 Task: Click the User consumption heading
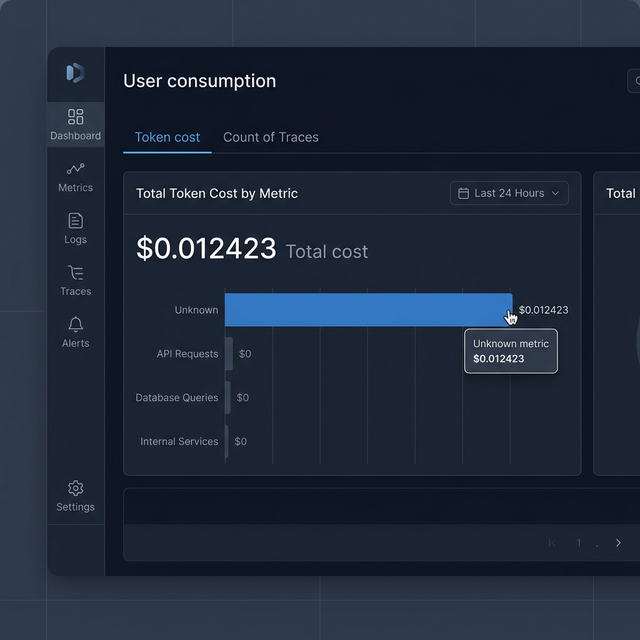(200, 81)
